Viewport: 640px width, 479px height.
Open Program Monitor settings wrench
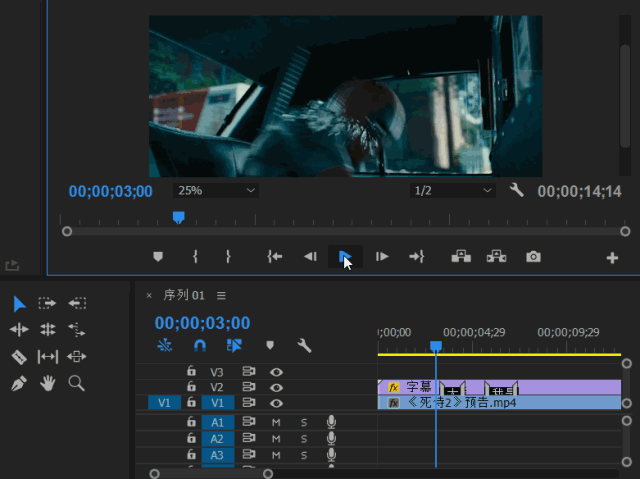[516, 190]
